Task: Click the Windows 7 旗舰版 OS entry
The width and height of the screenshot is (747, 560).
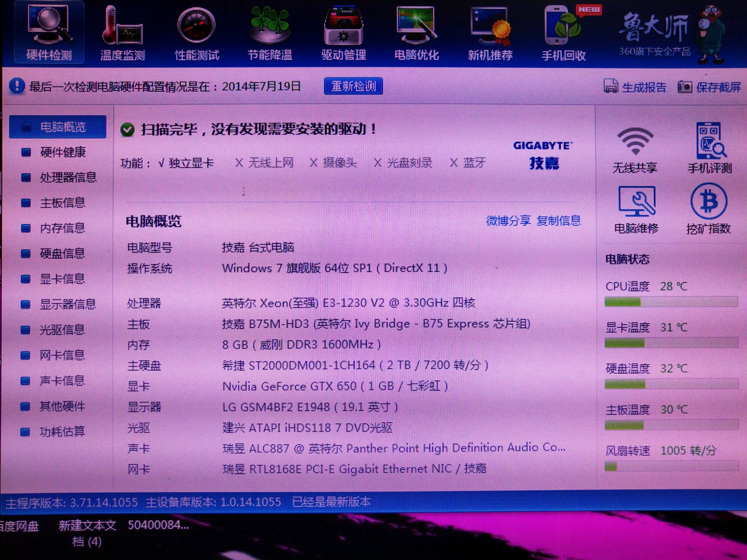Action: 335,268
